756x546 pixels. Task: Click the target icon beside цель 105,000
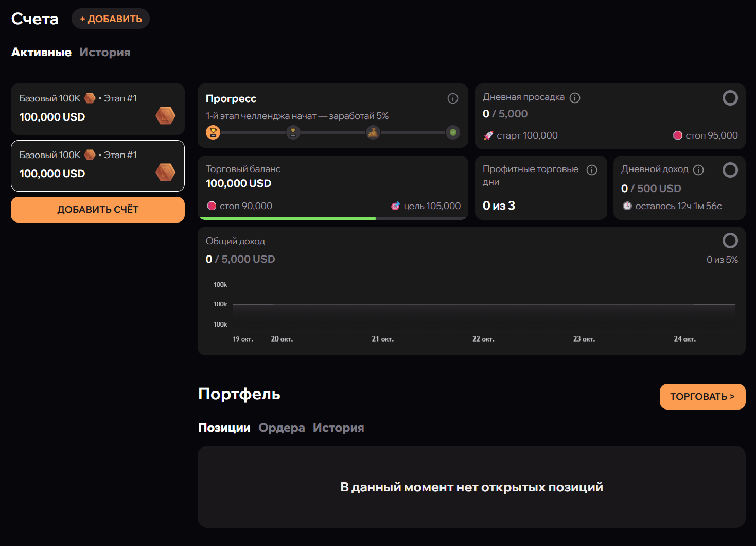coord(395,206)
